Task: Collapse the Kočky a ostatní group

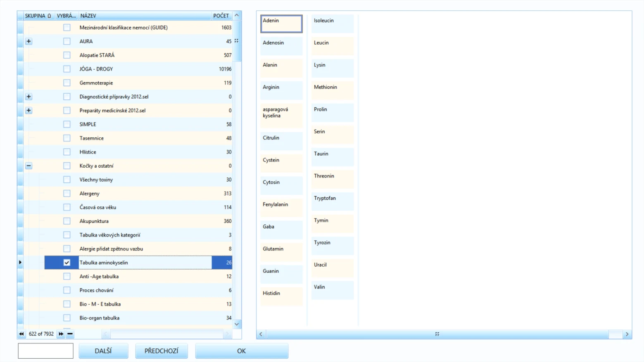Action: 29,166
